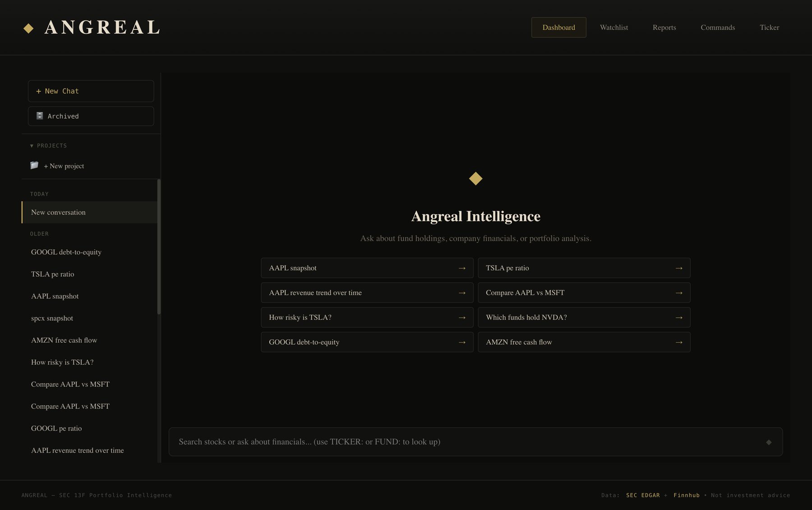Screen dimensions: 812x510
Task: Click the arrow on TSLA pe ratio suggestion
Action: pyautogui.click(x=679, y=268)
